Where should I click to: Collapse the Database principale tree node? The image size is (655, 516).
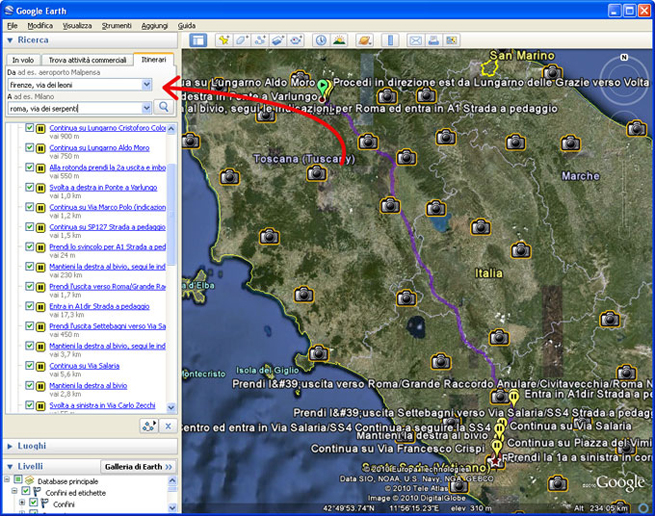coord(7,479)
